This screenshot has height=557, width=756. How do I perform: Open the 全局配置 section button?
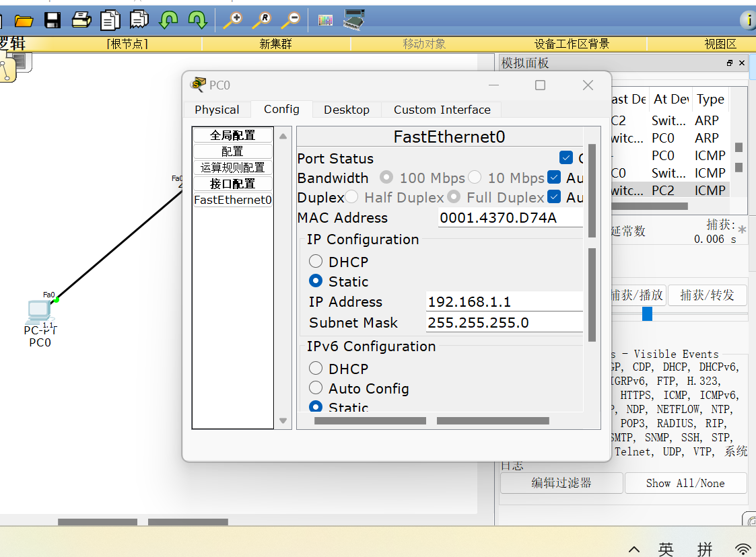coord(233,135)
